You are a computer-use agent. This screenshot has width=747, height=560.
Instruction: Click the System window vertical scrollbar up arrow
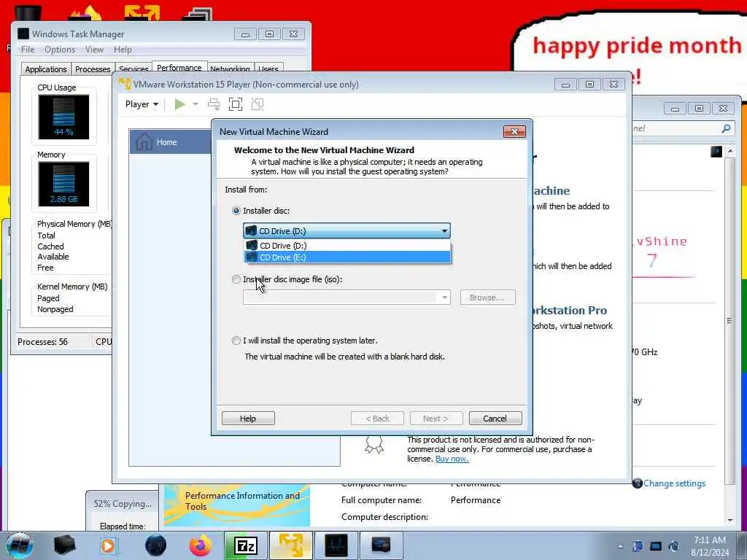(729, 152)
